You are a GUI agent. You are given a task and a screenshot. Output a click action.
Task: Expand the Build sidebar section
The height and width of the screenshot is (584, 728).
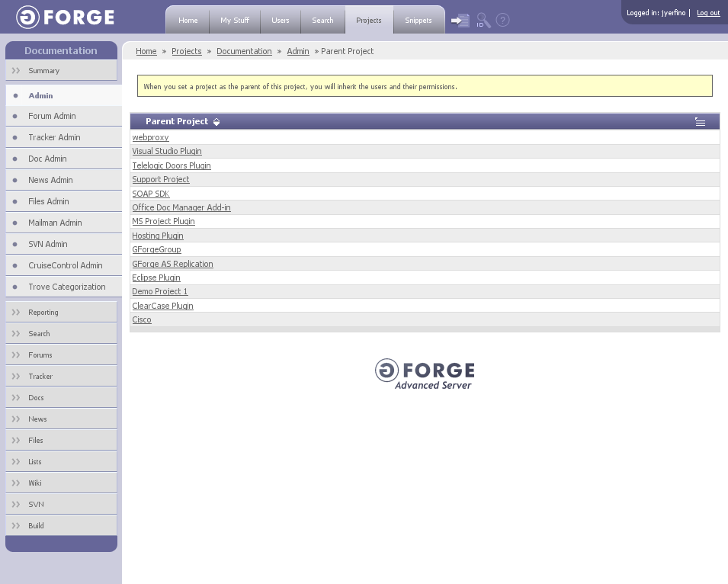[x=61, y=526]
